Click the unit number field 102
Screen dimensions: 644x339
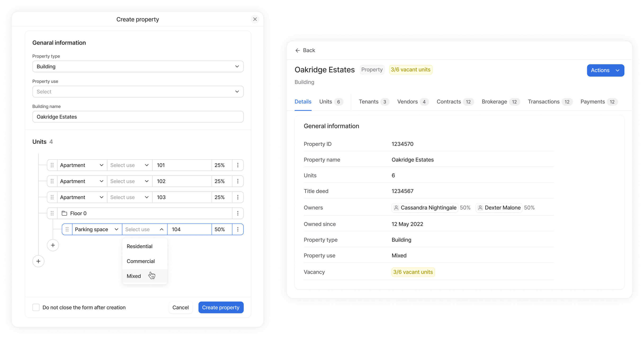(182, 181)
